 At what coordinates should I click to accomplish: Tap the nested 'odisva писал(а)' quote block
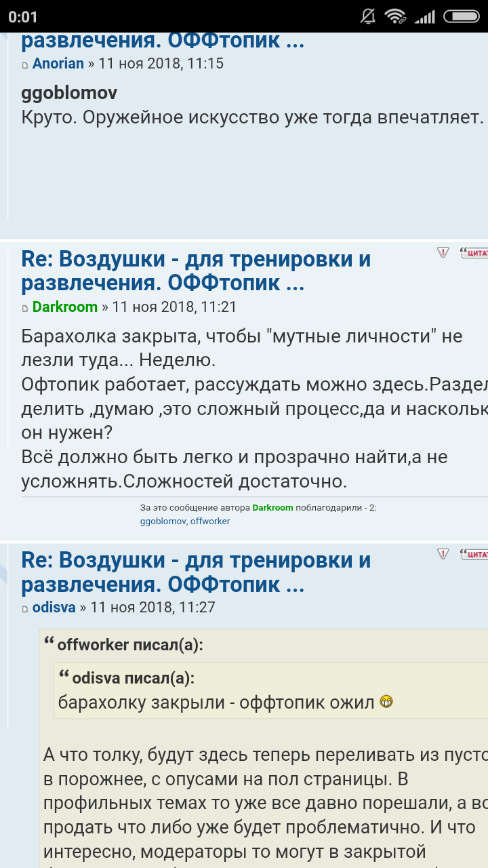coord(271,690)
